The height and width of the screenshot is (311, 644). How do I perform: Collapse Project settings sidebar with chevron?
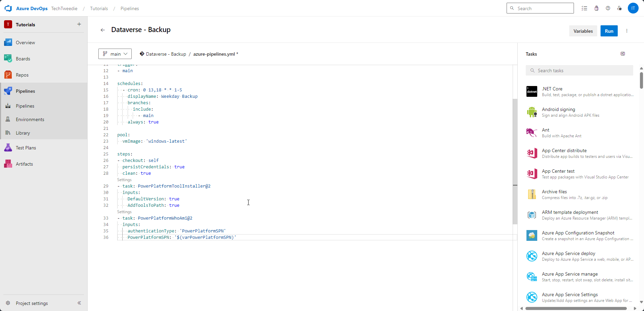coord(79,303)
